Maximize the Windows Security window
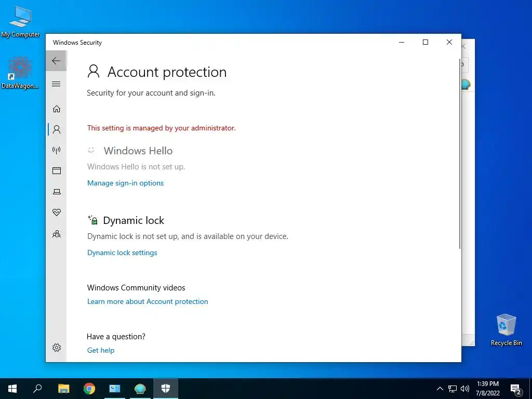This screenshot has width=532, height=399. [x=425, y=42]
